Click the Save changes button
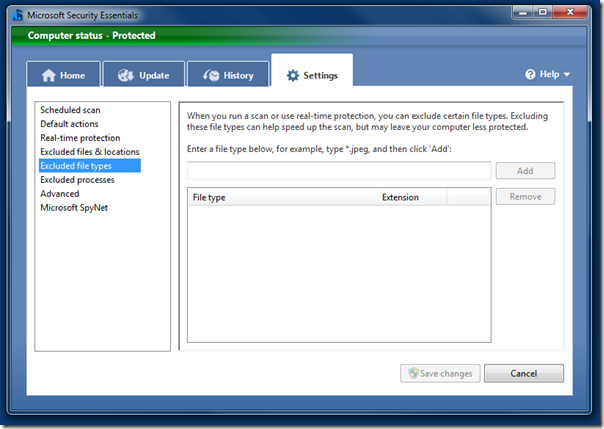604x429 pixels. 440,373
